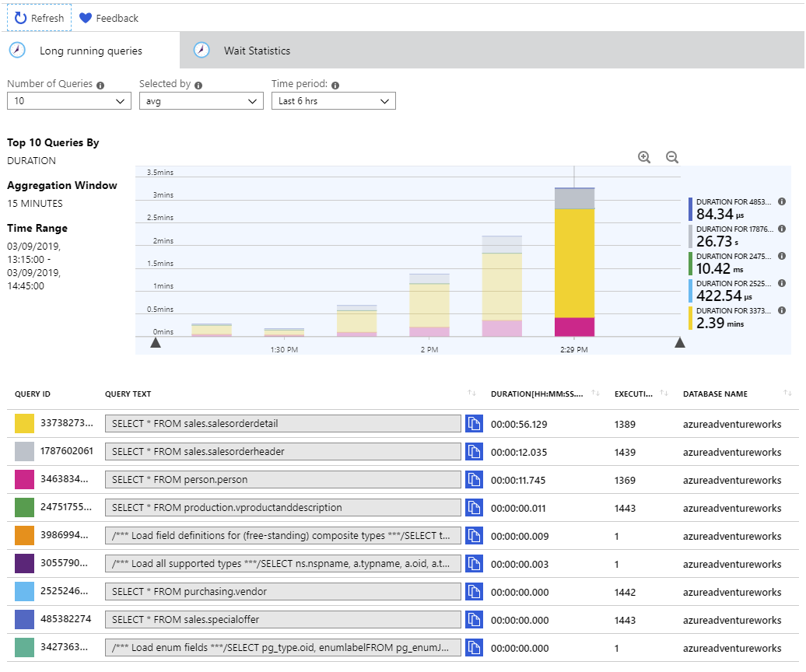The image size is (806, 672).
Task: Click magenta swatch for query 3463834
Action: point(24,479)
